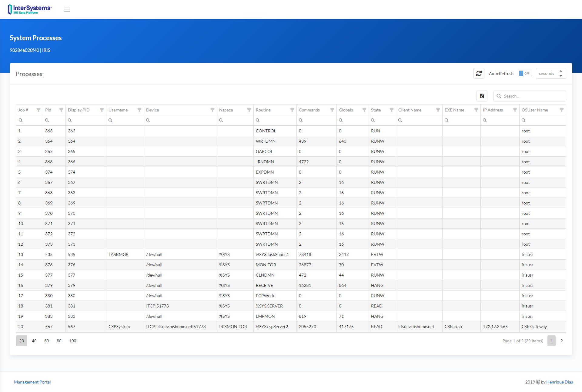Click filter icon on State column
582x392 pixels.
pos(392,110)
